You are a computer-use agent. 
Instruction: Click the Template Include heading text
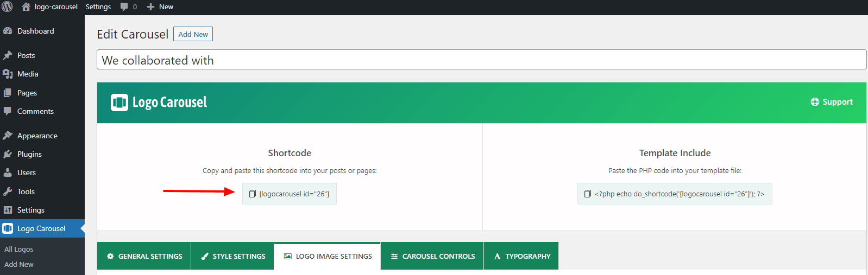tap(675, 153)
